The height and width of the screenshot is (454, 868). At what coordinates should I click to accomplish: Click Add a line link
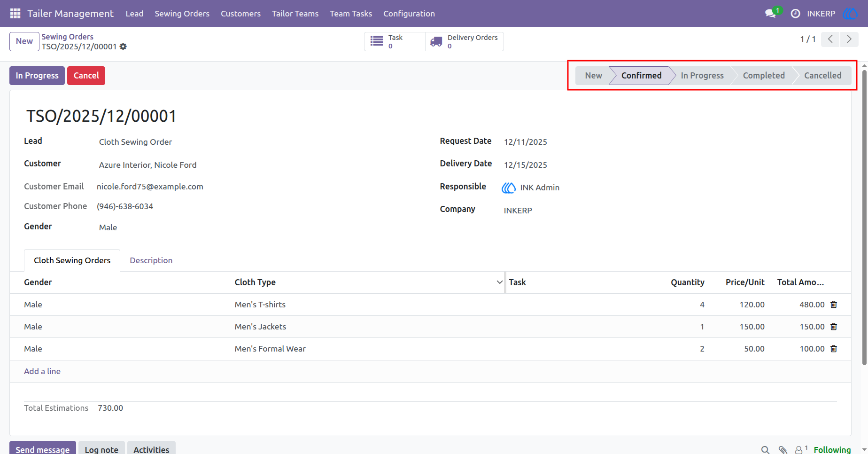tap(42, 371)
